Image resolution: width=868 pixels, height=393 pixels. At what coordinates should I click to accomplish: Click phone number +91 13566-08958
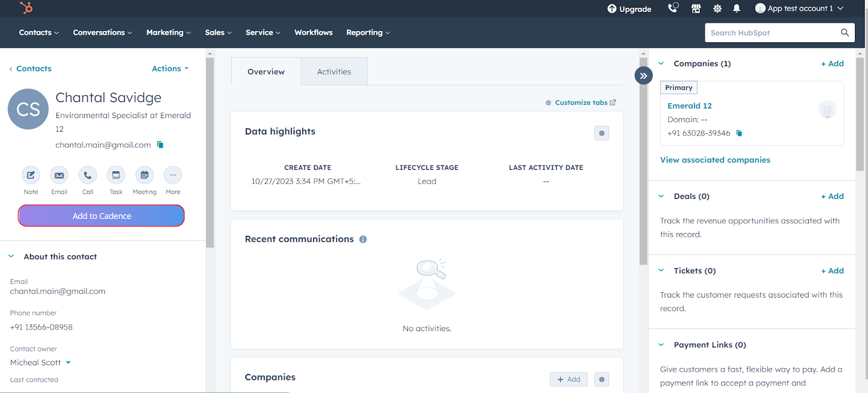point(41,327)
